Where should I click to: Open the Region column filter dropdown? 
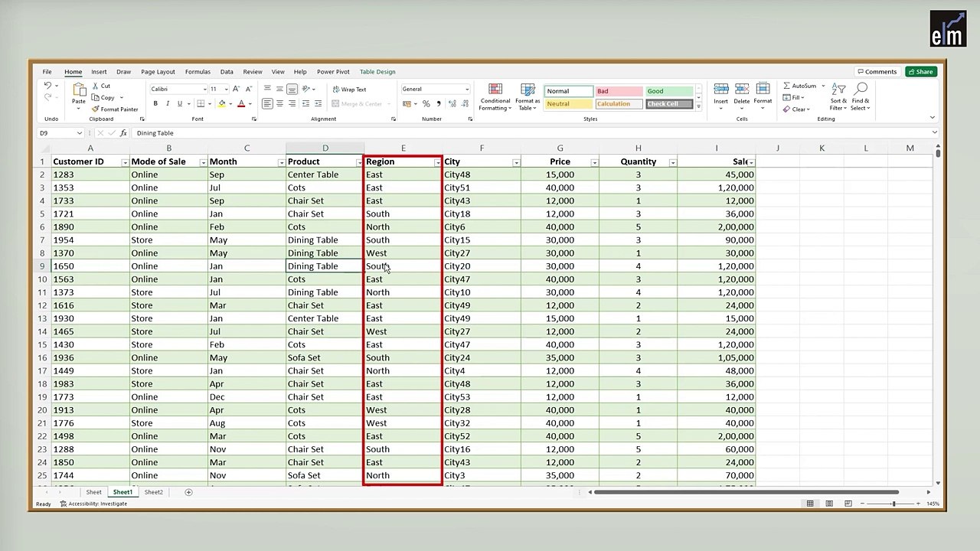pyautogui.click(x=438, y=162)
